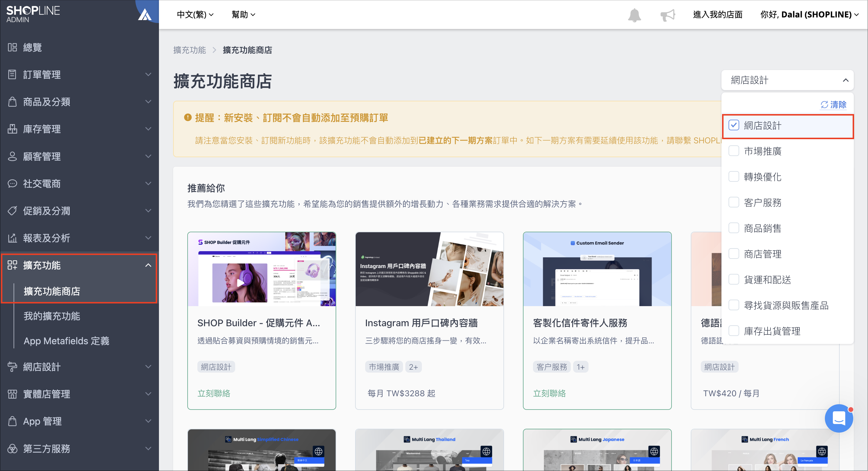Open the Multi Lang Japanese thumbnail
Image resolution: width=868 pixels, height=471 pixels.
click(597, 450)
